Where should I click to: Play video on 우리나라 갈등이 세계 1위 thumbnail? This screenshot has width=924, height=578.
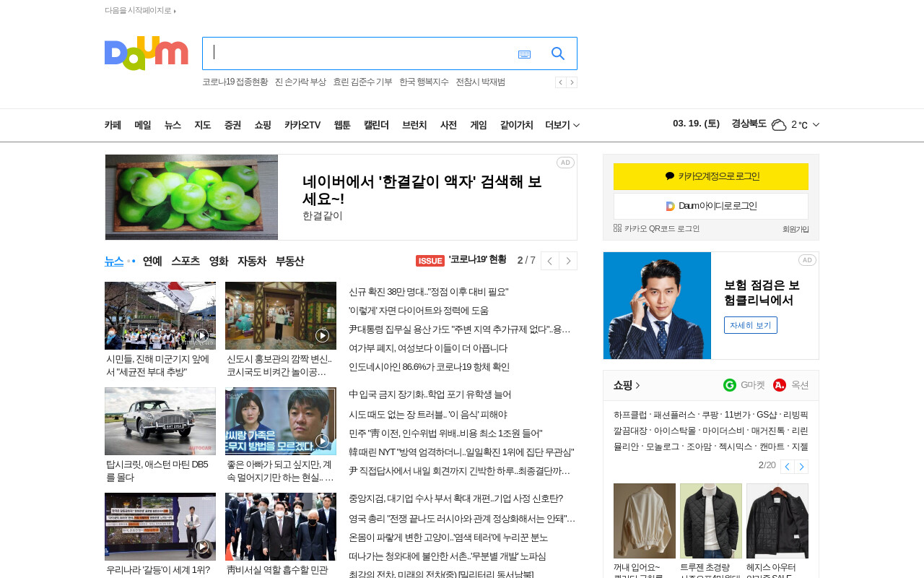[202, 546]
